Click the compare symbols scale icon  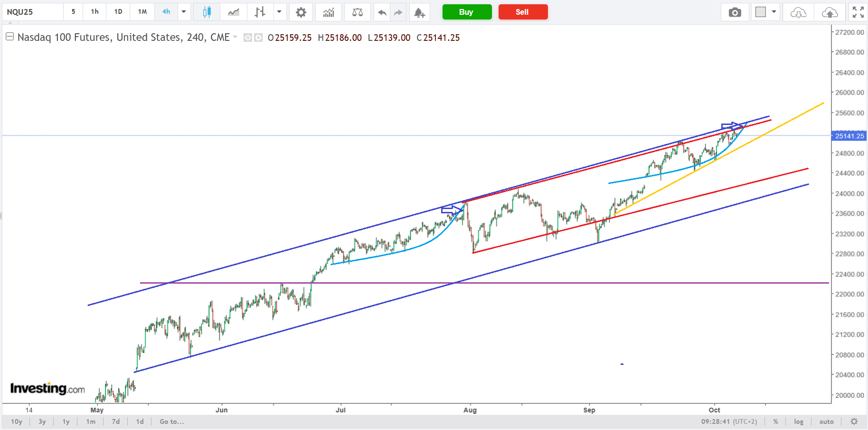357,12
